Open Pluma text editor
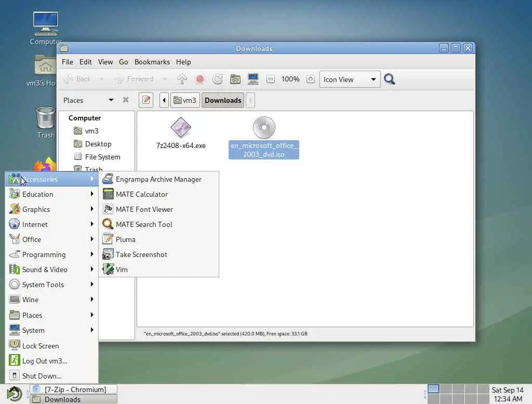532x404 pixels. coord(159,239)
